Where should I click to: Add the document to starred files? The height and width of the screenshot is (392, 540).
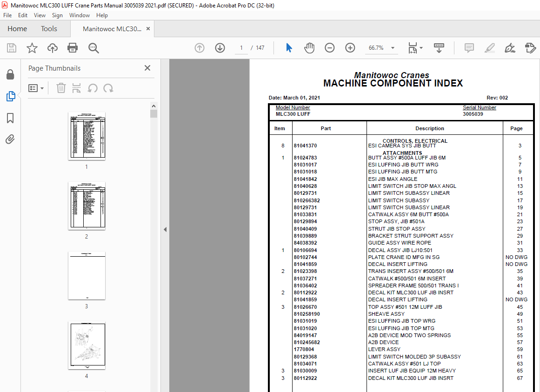pos(32,48)
